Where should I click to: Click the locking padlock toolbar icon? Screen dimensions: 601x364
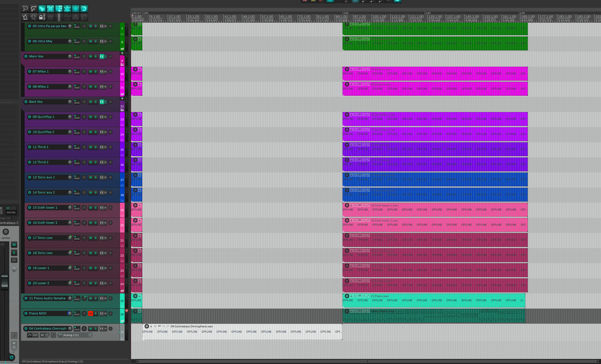pos(42,17)
